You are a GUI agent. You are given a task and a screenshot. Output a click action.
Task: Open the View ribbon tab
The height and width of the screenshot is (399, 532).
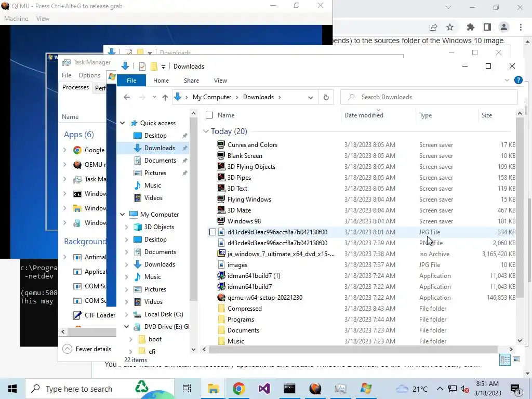pos(220,81)
